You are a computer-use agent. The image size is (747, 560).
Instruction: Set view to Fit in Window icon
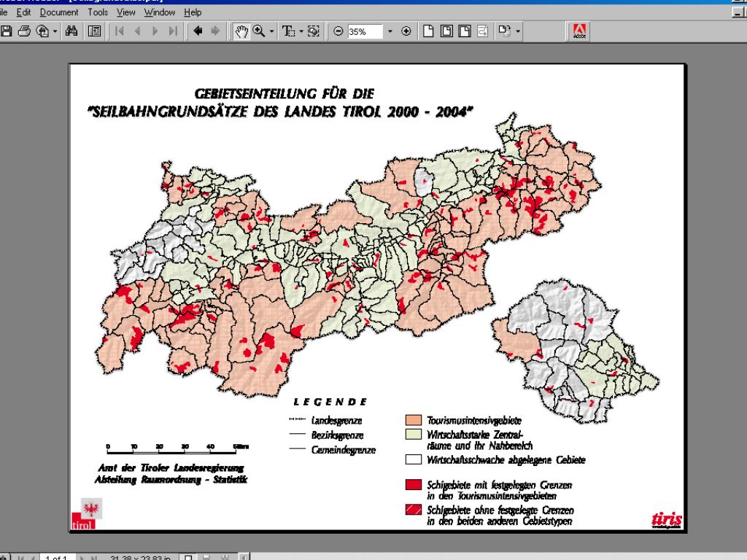tap(446, 31)
